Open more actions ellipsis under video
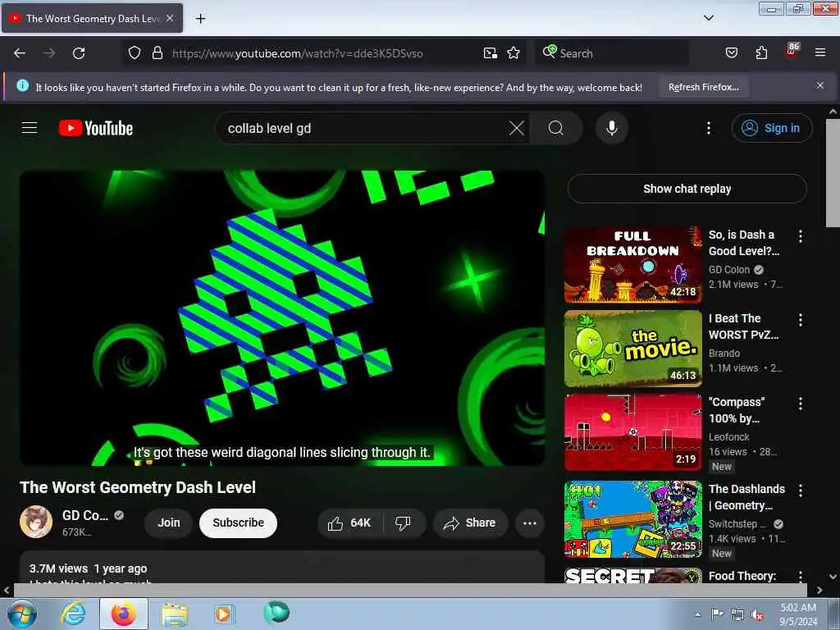The height and width of the screenshot is (630, 840). click(x=529, y=523)
